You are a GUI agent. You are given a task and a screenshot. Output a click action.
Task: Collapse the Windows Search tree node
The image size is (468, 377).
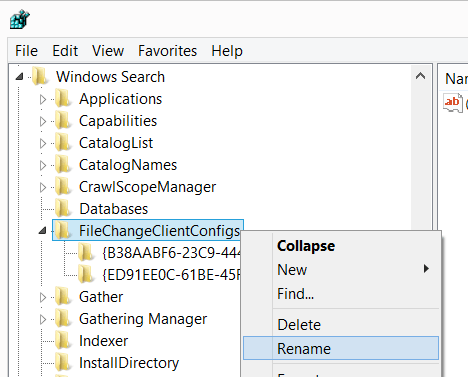19,77
